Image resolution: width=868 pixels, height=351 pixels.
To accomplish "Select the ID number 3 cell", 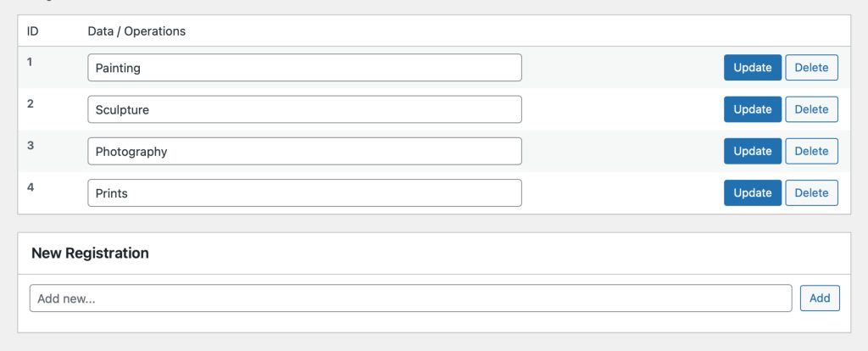I will click(31, 145).
